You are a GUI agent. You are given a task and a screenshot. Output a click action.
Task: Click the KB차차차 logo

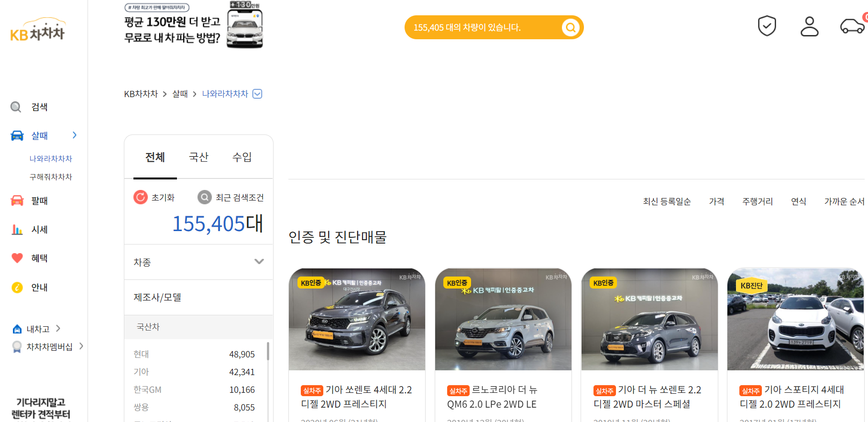37,30
